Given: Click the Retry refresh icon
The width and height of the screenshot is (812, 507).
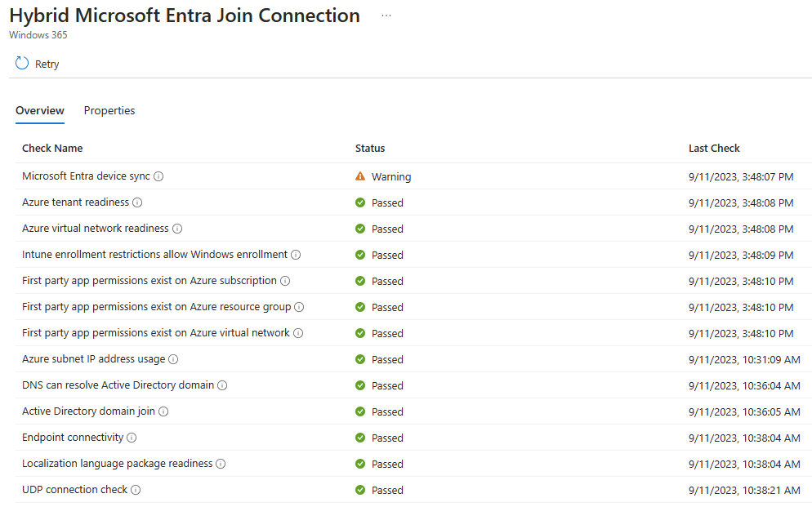Looking at the screenshot, I should 22,63.
